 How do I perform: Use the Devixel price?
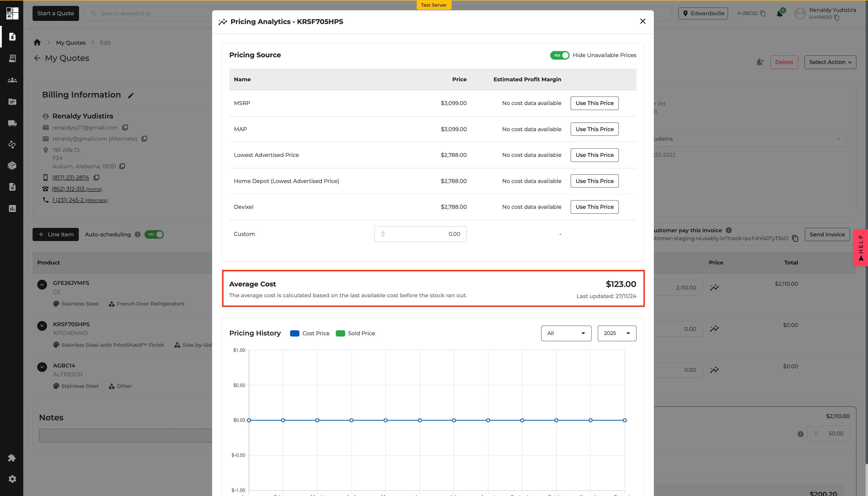coord(594,207)
